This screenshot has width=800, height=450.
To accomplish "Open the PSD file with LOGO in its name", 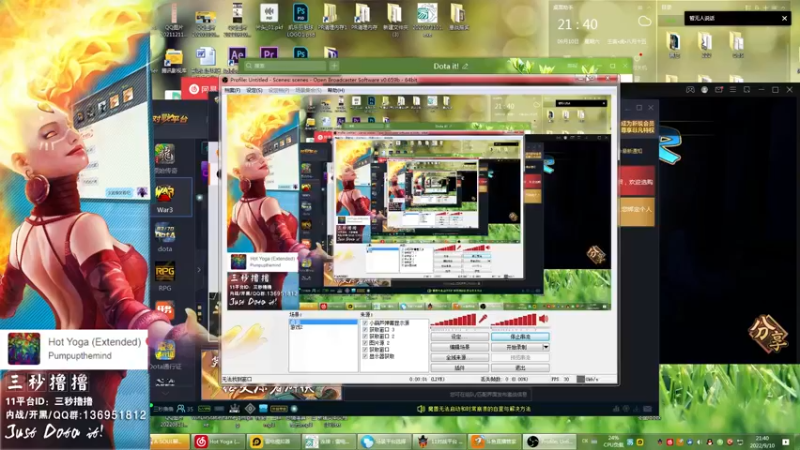I will [301, 18].
